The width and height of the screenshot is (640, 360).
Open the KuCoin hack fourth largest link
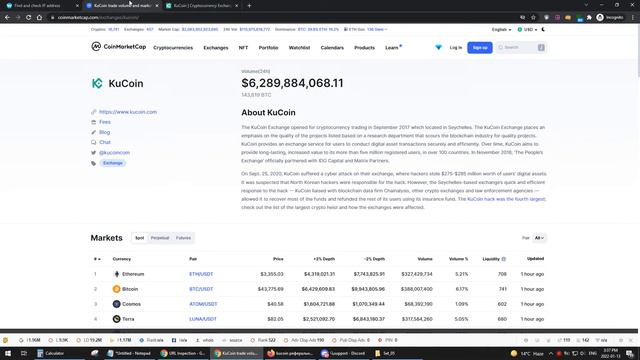(x=506, y=199)
